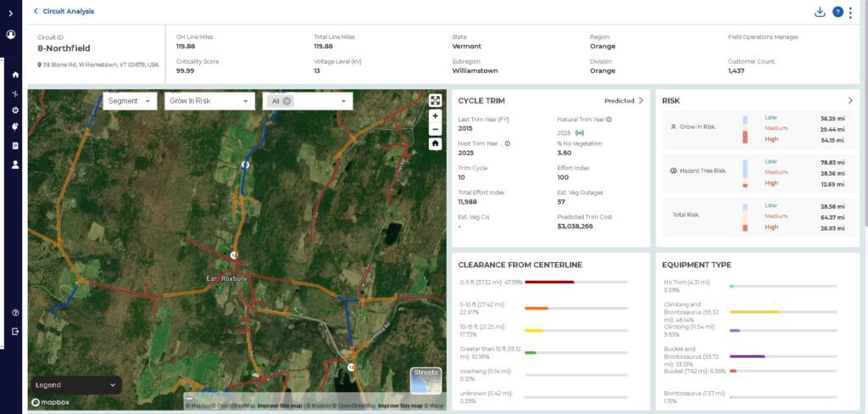Screen dimensions: 868x414
Task: Open the Segment dropdown
Action: click(130, 101)
